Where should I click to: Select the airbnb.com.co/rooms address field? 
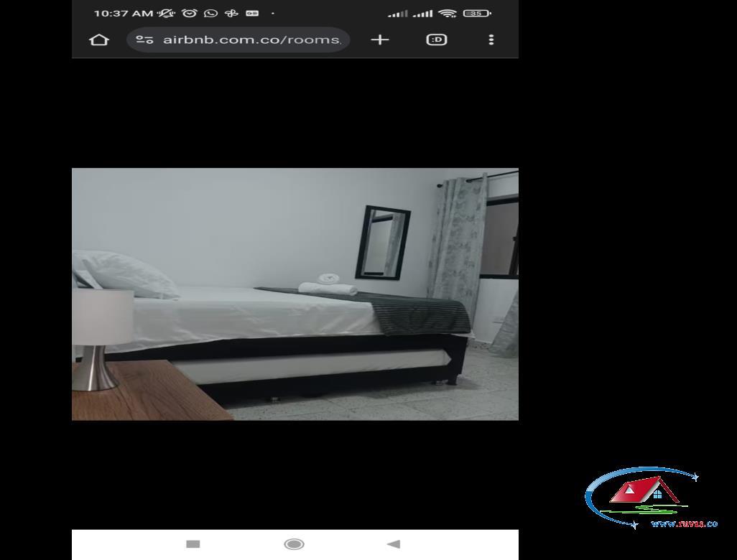click(238, 39)
